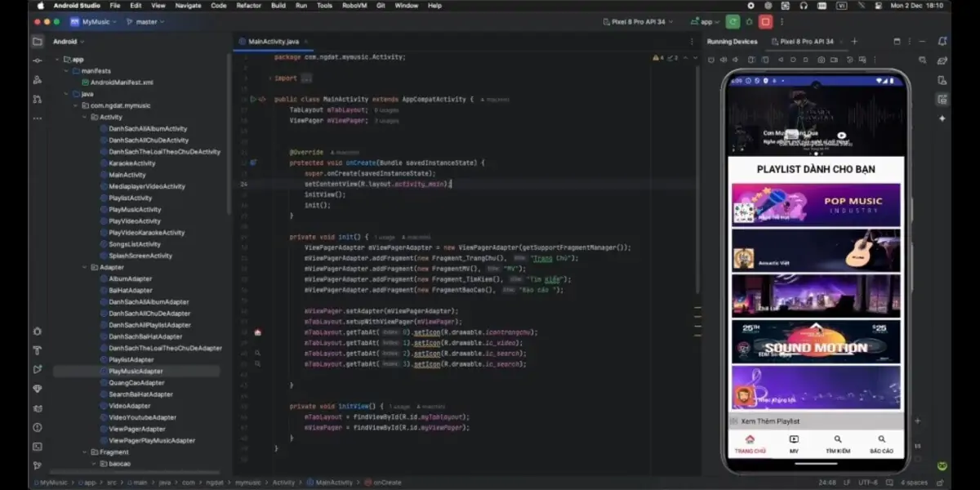Open the Build hammer tool window icon
Image resolution: width=980 pixels, height=490 pixels.
pos(38,350)
